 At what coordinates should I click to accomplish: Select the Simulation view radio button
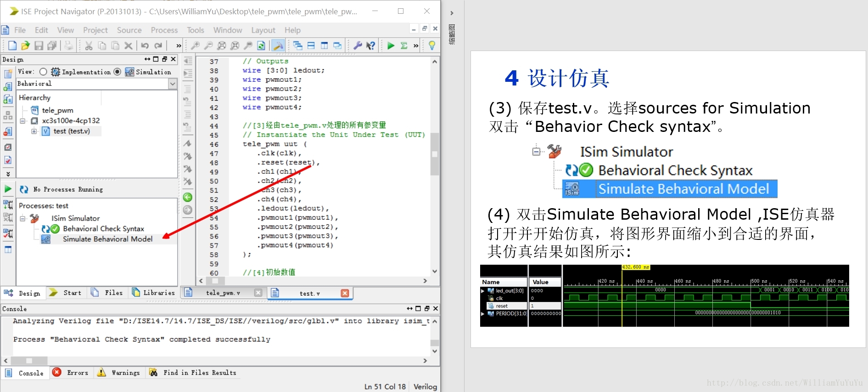coord(118,72)
